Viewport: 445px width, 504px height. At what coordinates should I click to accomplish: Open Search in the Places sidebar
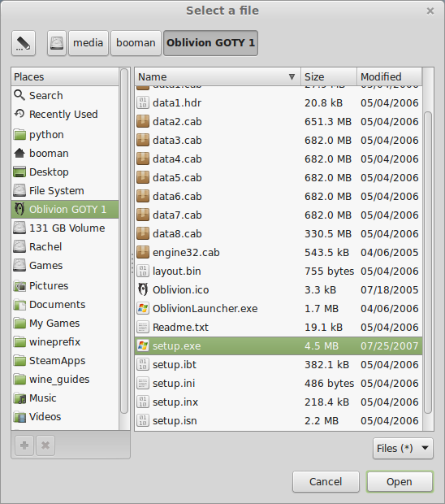coord(65,95)
